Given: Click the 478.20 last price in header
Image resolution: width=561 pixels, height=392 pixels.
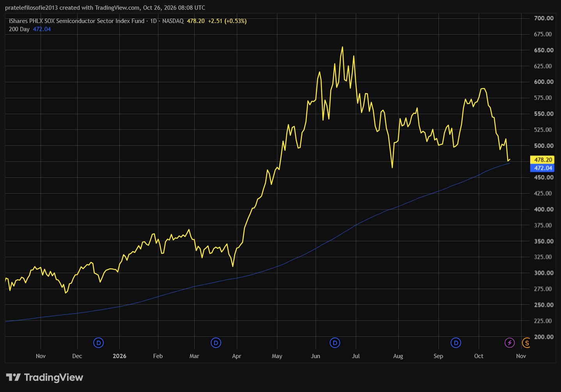Looking at the screenshot, I should point(195,21).
